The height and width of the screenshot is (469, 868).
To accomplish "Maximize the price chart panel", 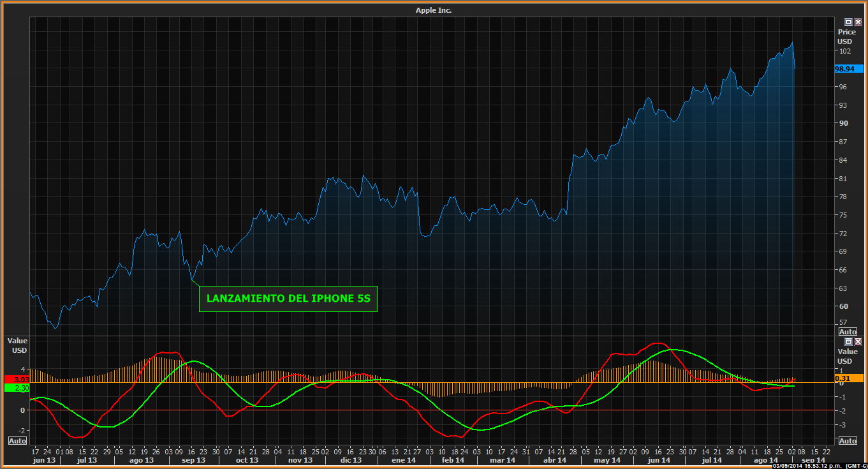I will click(848, 22).
